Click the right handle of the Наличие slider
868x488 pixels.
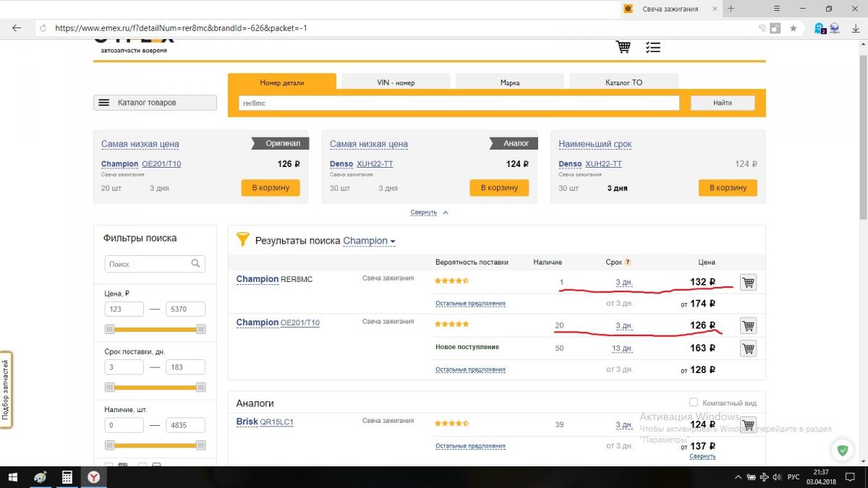(201, 445)
